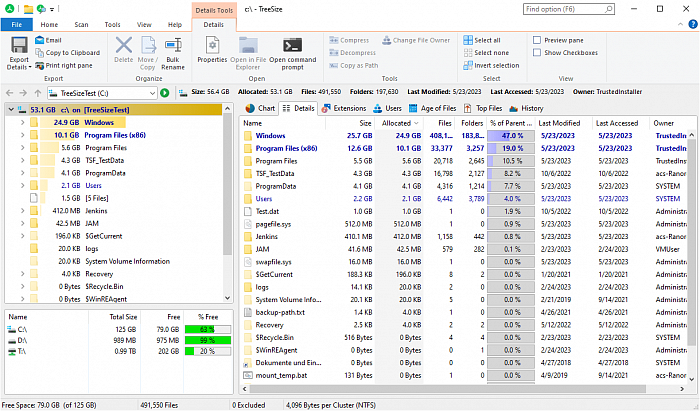
Task: Click Print right pane icon
Action: pyautogui.click(x=39, y=66)
